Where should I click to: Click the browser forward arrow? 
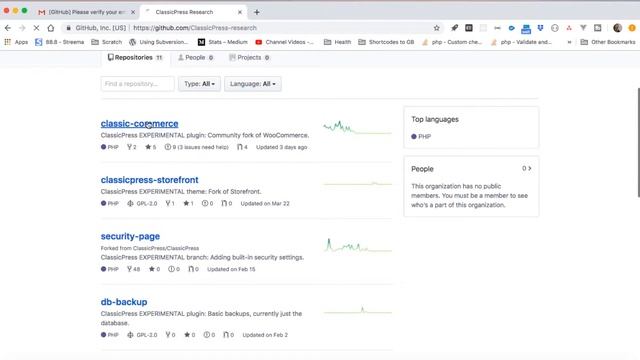(x=22, y=28)
